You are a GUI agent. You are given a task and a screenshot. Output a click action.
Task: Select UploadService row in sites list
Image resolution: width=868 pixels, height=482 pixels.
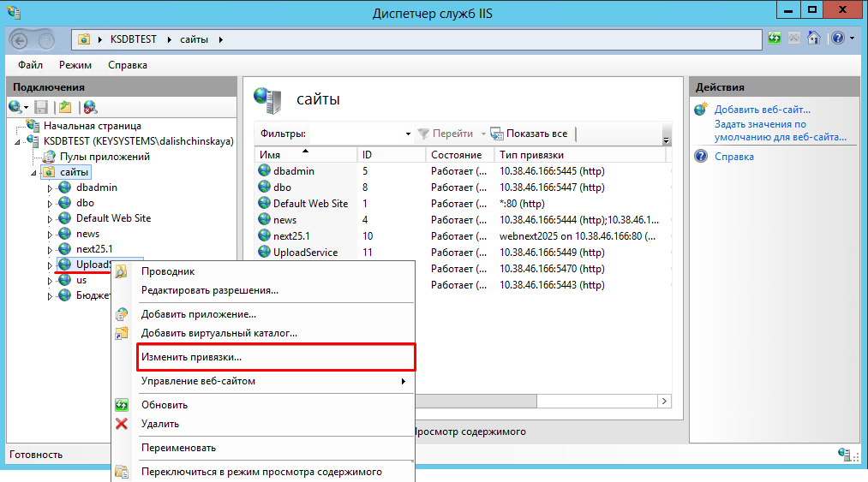[x=463, y=253]
